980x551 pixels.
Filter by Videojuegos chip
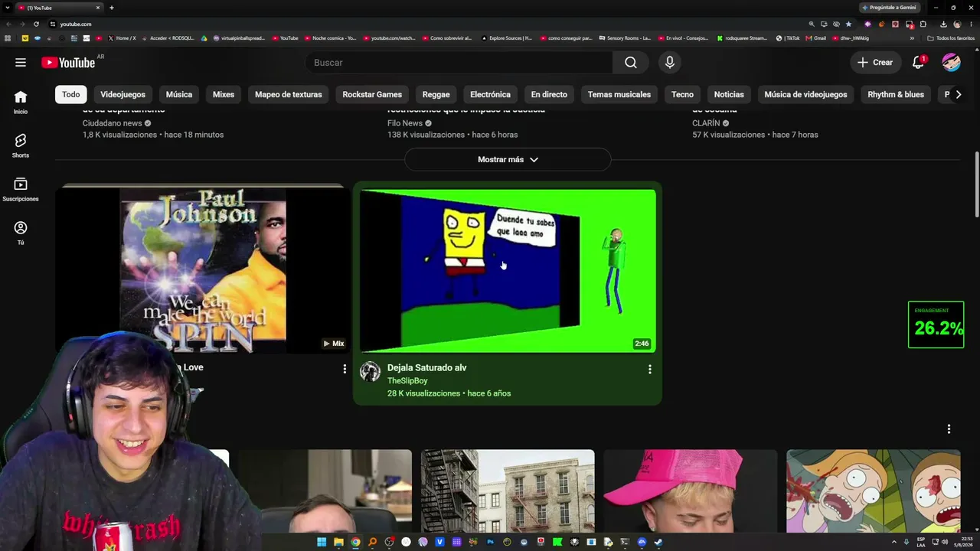click(x=122, y=95)
